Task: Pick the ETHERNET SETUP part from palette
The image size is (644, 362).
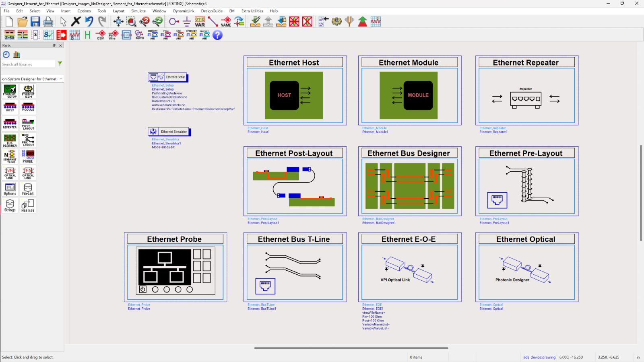Action: pyautogui.click(x=10, y=91)
